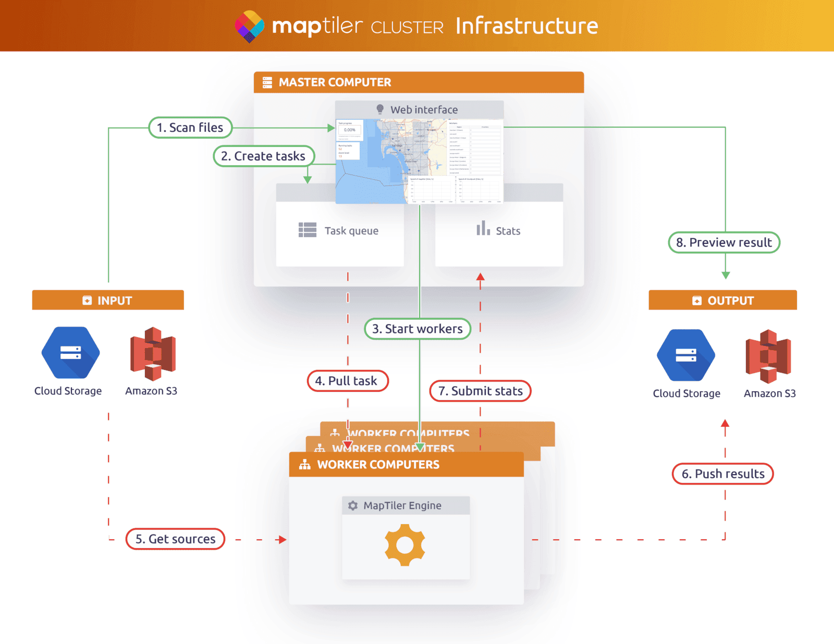The height and width of the screenshot is (644, 834).
Task: Click the 'Task queue' label
Action: 351,231
